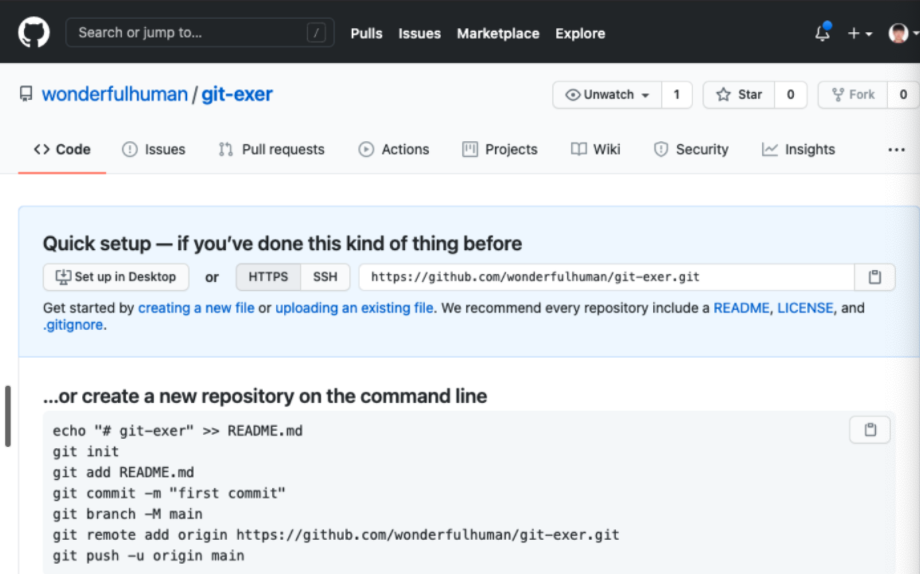Screen dimensions: 920x574
Task: Select the HTTPS clone option
Action: coord(268,277)
